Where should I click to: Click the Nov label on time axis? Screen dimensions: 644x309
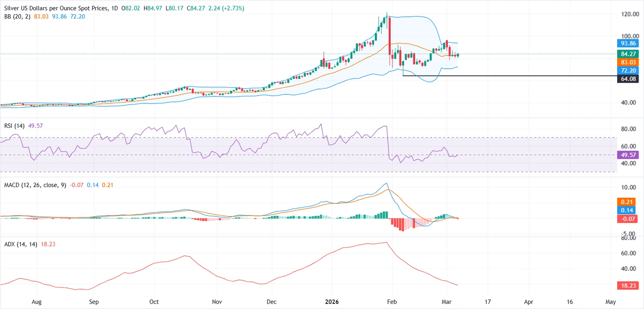[217, 301]
